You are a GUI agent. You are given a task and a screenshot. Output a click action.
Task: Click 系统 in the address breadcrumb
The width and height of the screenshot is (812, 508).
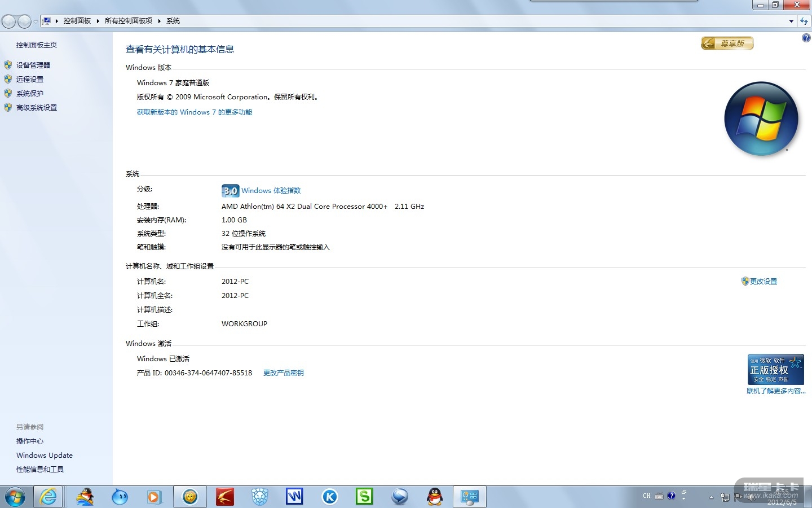(x=173, y=21)
